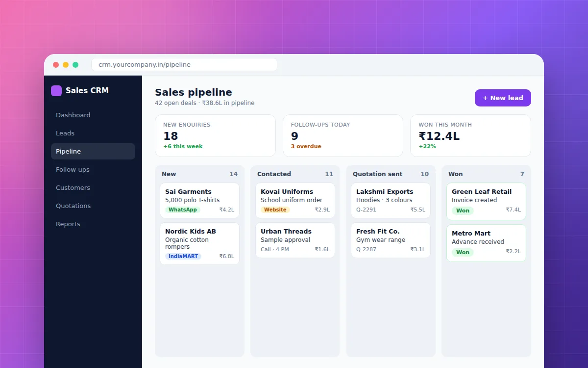Screen dimensions: 588x368
Task: Click the red close window dot
Action: pos(56,65)
